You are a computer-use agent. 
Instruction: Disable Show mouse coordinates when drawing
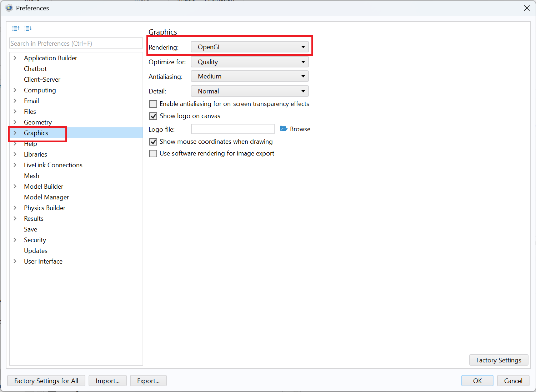click(153, 142)
